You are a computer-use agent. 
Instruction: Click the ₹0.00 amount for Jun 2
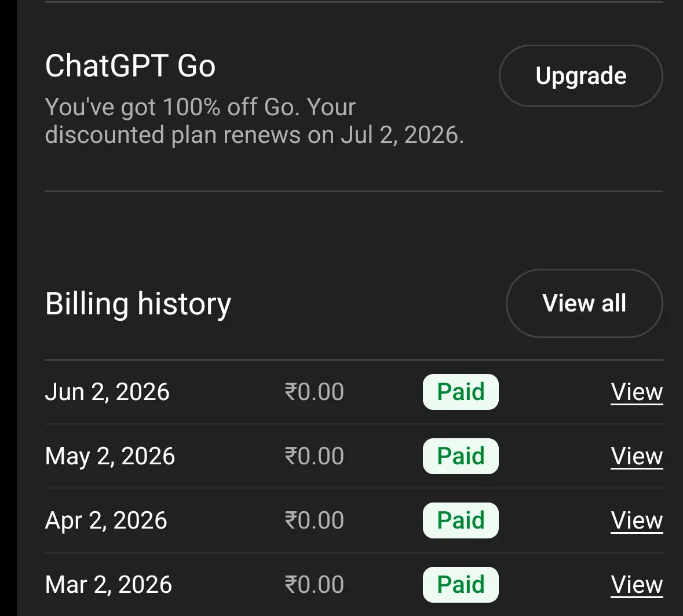[x=314, y=392]
